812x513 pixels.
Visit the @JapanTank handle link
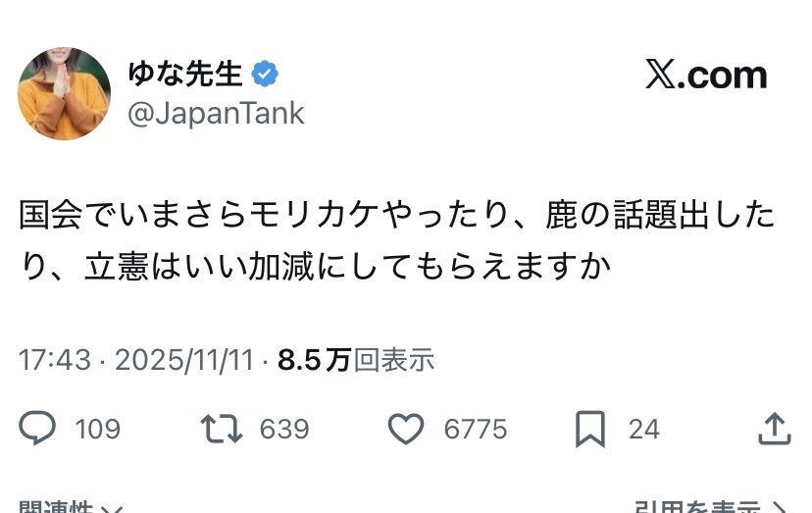pyautogui.click(x=216, y=114)
